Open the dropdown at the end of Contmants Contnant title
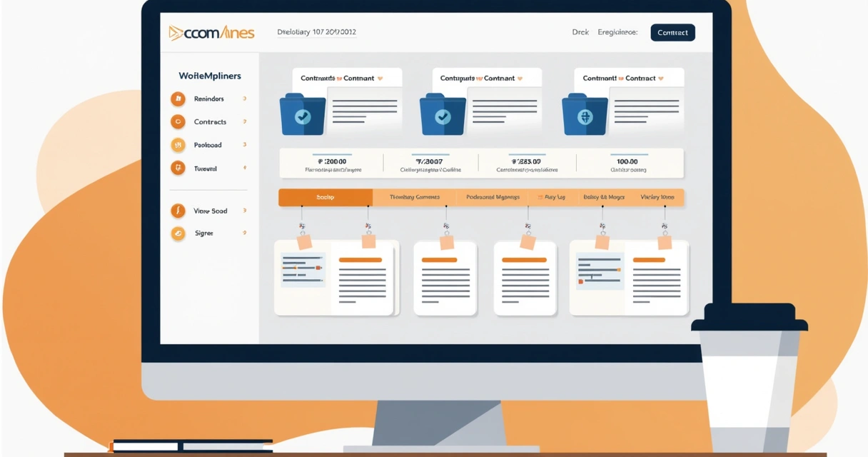The image size is (868, 457). tap(380, 79)
